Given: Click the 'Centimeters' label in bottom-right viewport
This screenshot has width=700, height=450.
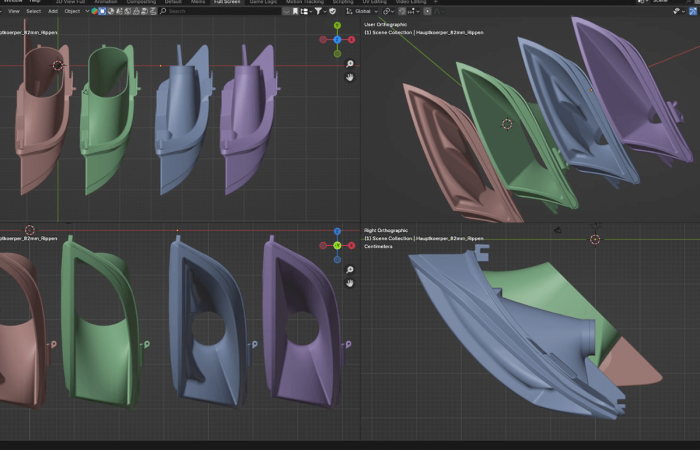Looking at the screenshot, I should [378, 246].
